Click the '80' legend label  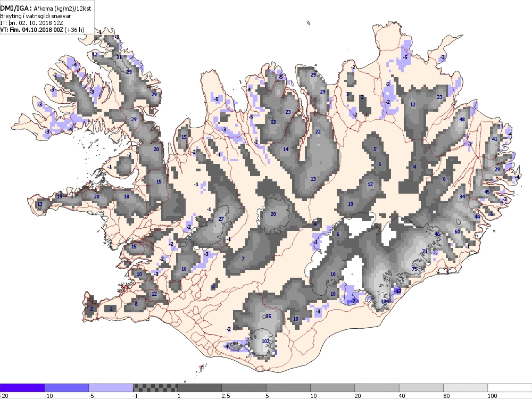coord(446,396)
